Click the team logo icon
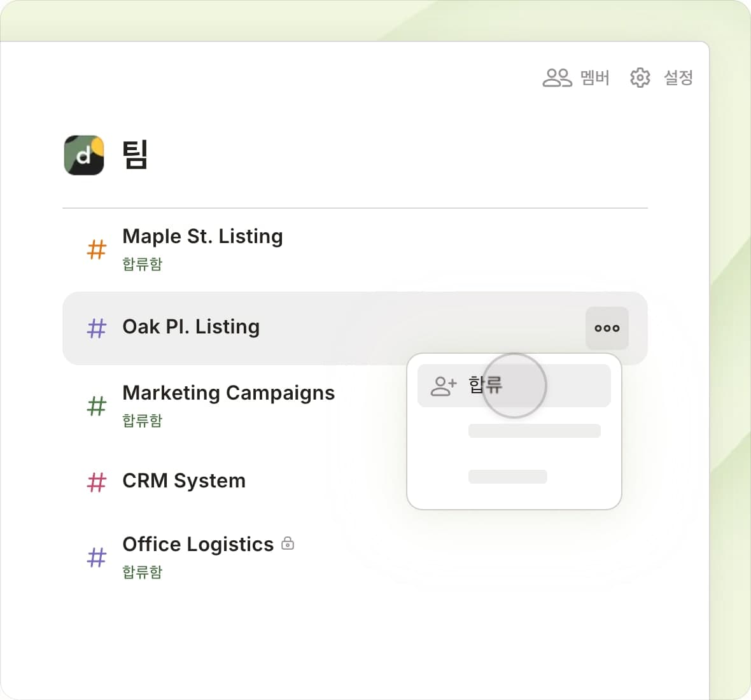Viewport: 751px width, 700px height. 84,155
